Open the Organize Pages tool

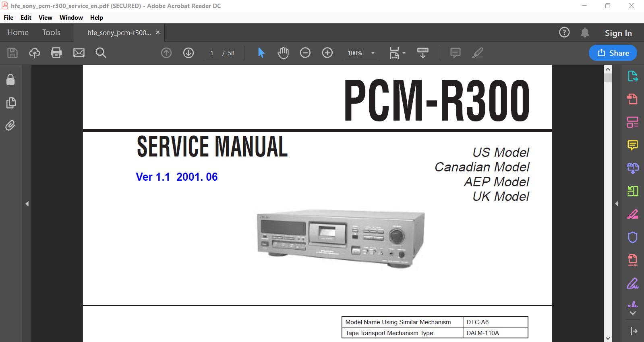click(x=633, y=122)
